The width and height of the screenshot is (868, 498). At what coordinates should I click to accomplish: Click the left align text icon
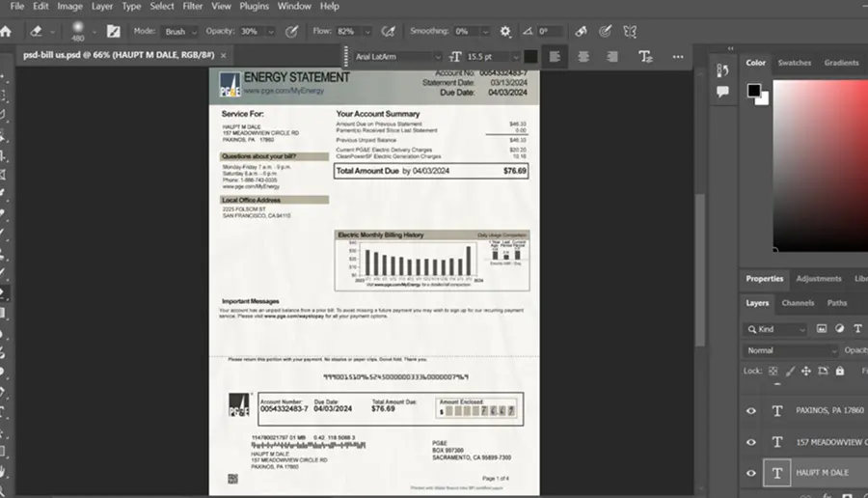point(555,57)
